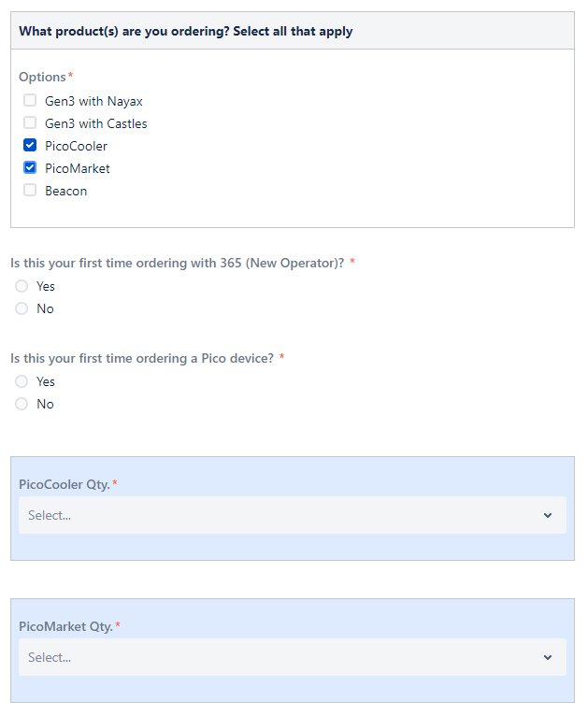Screen dimensions: 588x716
Task: Tick the Beacon checkbox
Action: point(30,190)
